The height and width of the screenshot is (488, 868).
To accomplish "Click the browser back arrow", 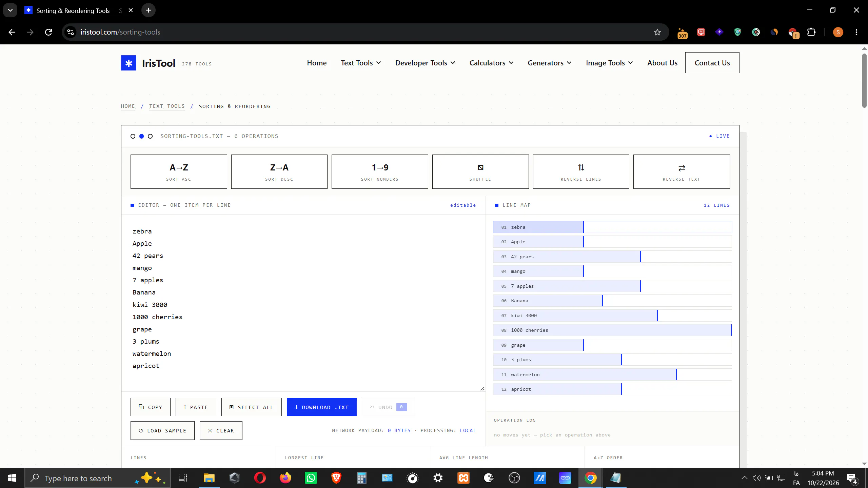I will point(12,32).
